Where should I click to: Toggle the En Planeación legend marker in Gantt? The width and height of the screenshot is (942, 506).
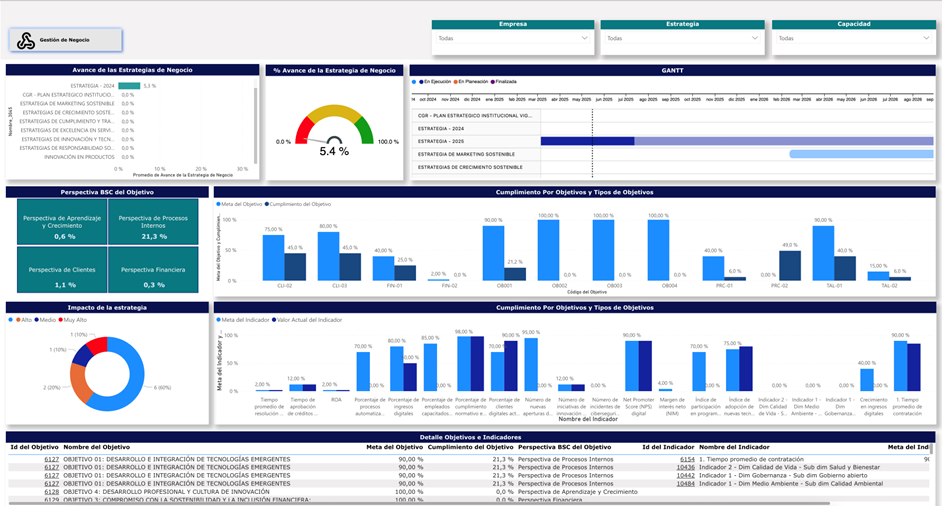click(x=454, y=81)
